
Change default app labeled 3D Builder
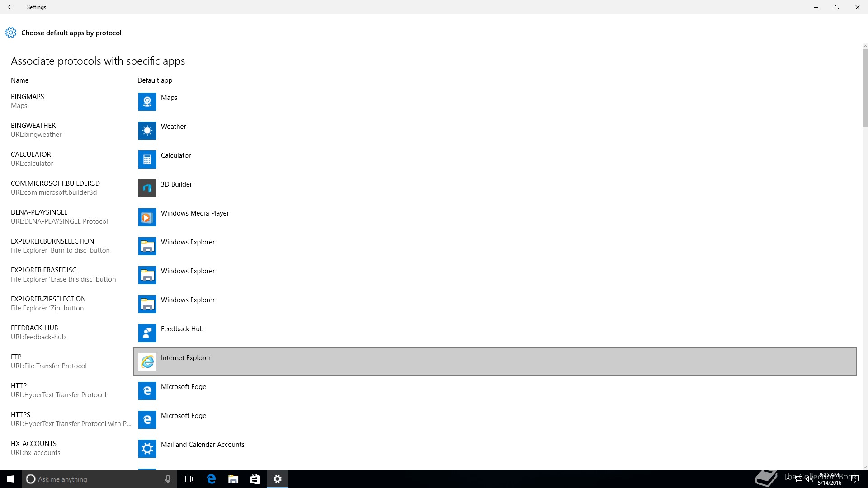pos(176,184)
